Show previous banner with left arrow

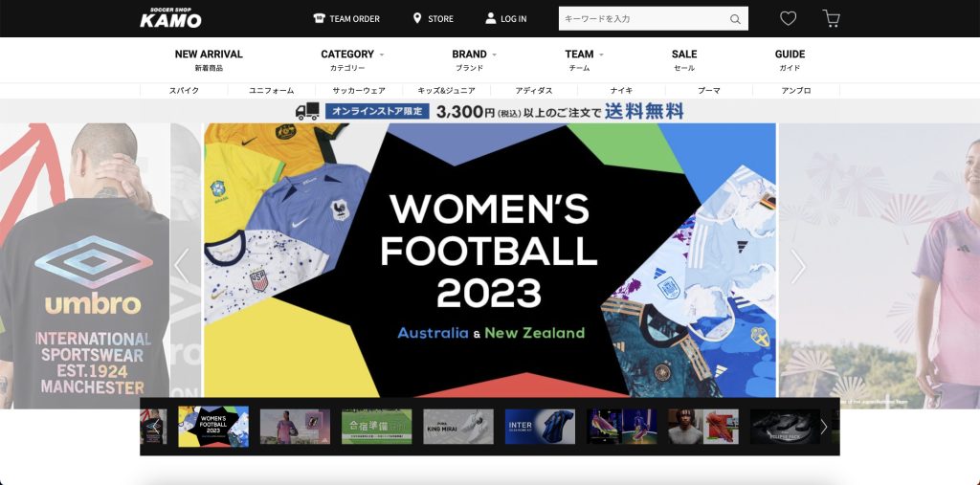[182, 267]
